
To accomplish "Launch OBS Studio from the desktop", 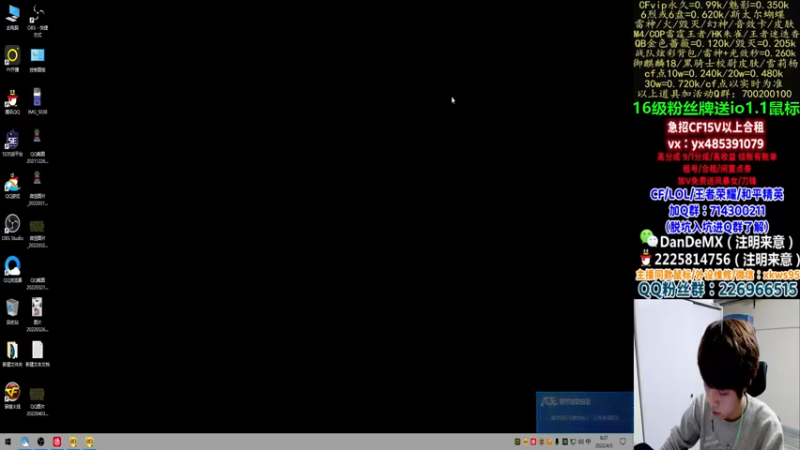I will 12,227.
